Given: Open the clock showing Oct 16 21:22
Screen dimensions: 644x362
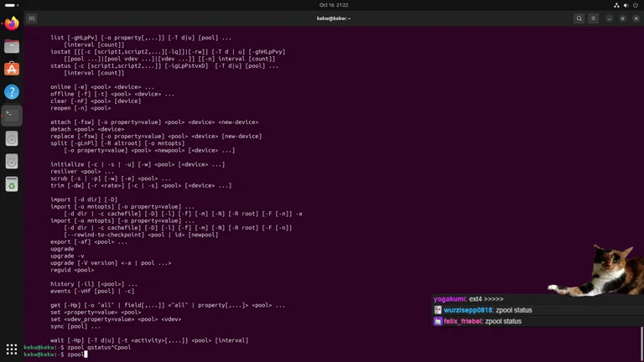Looking at the screenshot, I should click(334, 5).
